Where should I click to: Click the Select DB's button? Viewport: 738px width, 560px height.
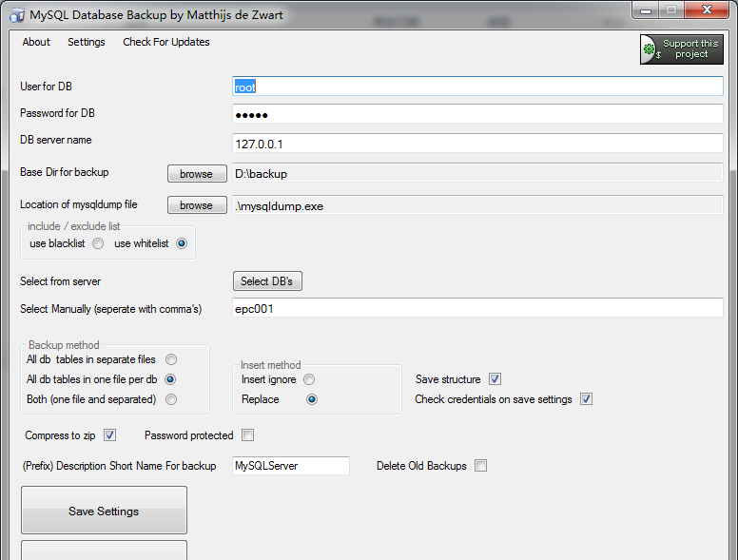tap(267, 280)
